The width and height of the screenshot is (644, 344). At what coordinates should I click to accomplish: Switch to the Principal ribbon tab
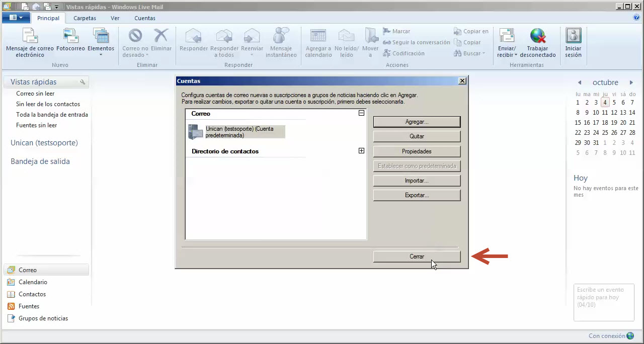coord(48,18)
